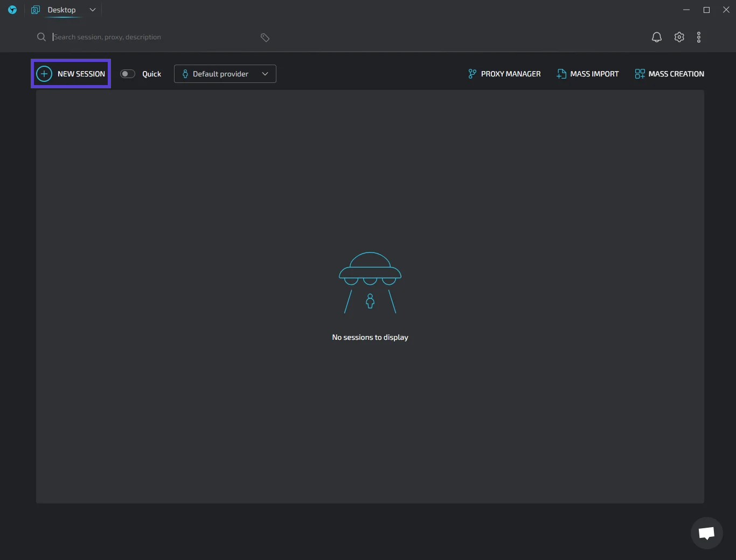Open the support chat bubble

706,533
